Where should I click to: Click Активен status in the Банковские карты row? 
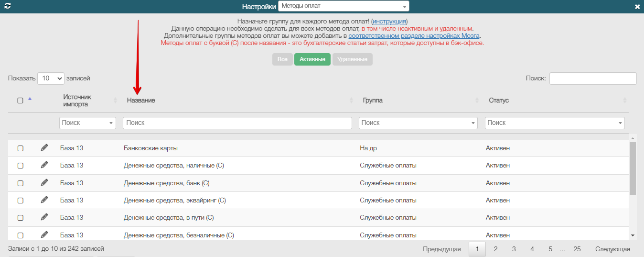tap(498, 148)
